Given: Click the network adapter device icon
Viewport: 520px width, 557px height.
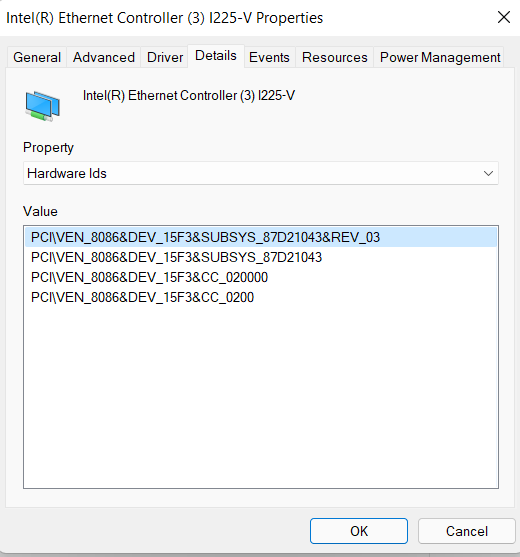Looking at the screenshot, I should 43,106.
